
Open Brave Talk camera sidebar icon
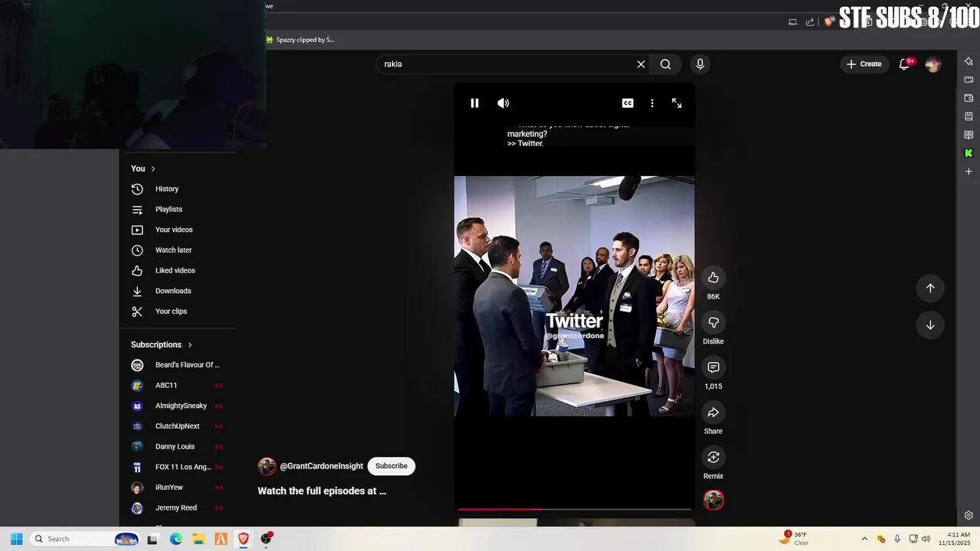[969, 80]
